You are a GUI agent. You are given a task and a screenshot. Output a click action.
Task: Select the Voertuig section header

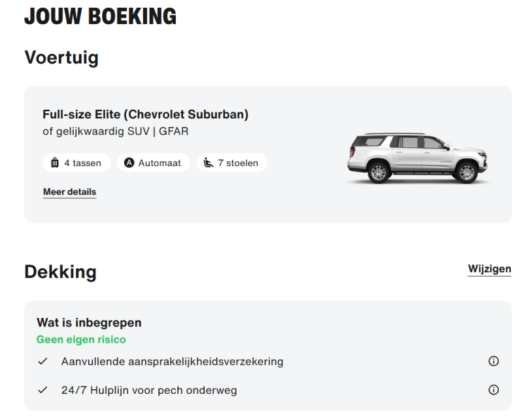[x=61, y=58]
